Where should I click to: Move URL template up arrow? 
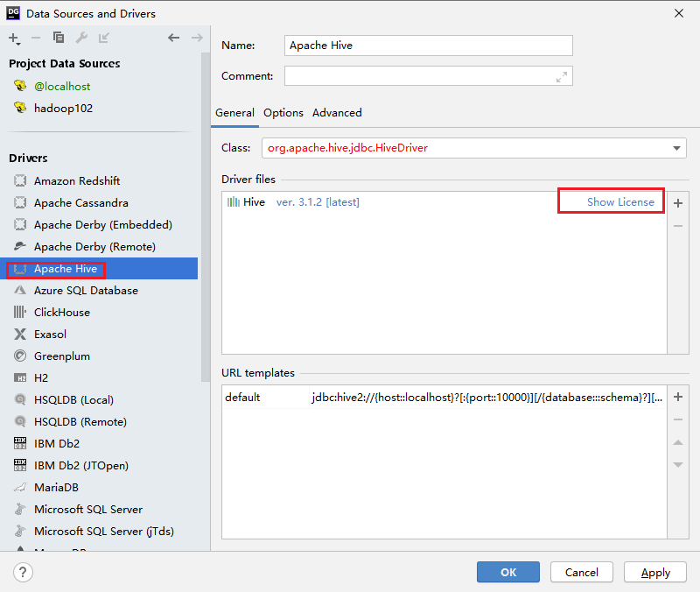pos(678,442)
